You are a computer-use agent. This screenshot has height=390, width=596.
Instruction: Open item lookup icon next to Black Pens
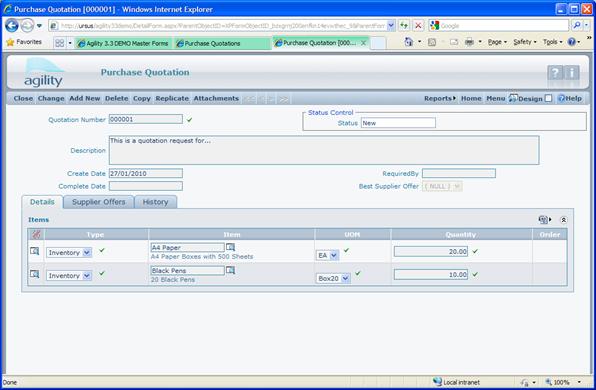tap(230, 270)
